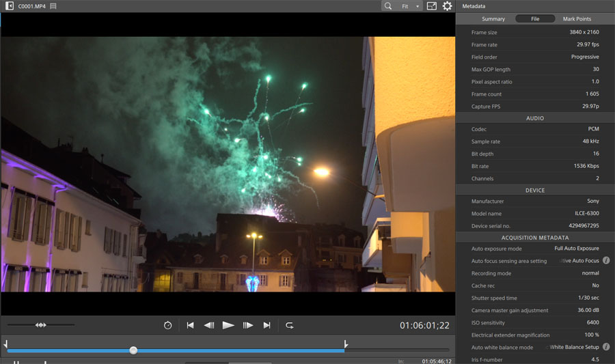615x364 pixels.
Task: Click the timeline playhead knob
Action: [x=133, y=350]
